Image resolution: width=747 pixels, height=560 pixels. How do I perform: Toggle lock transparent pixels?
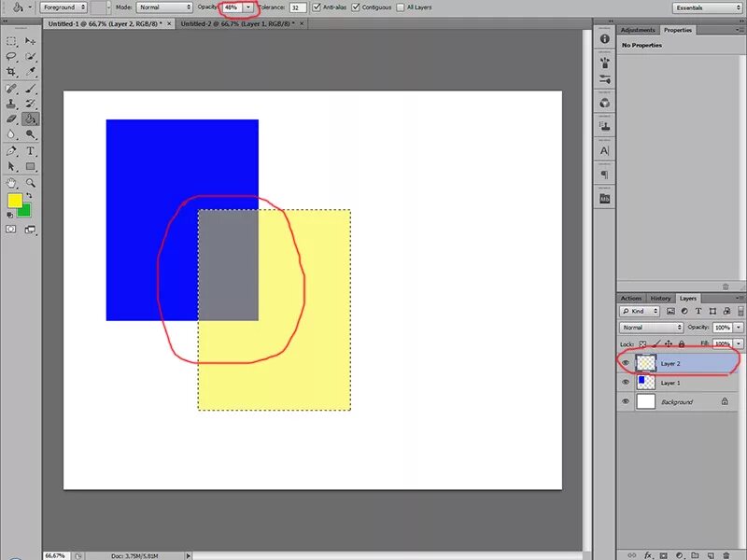coord(642,343)
